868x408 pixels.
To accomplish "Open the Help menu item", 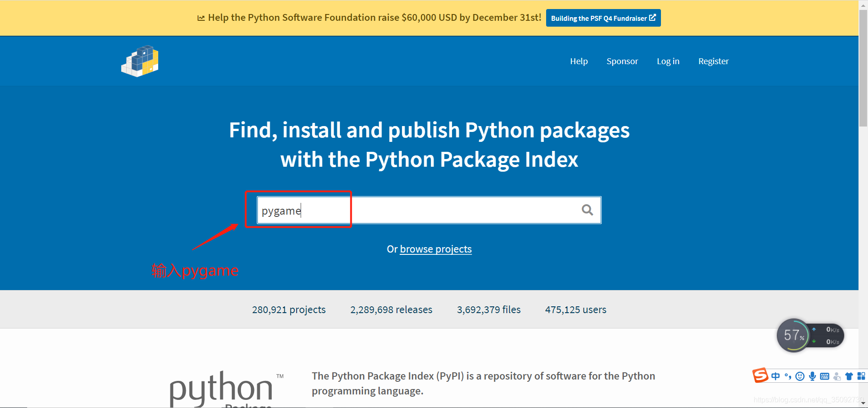I will (x=579, y=61).
